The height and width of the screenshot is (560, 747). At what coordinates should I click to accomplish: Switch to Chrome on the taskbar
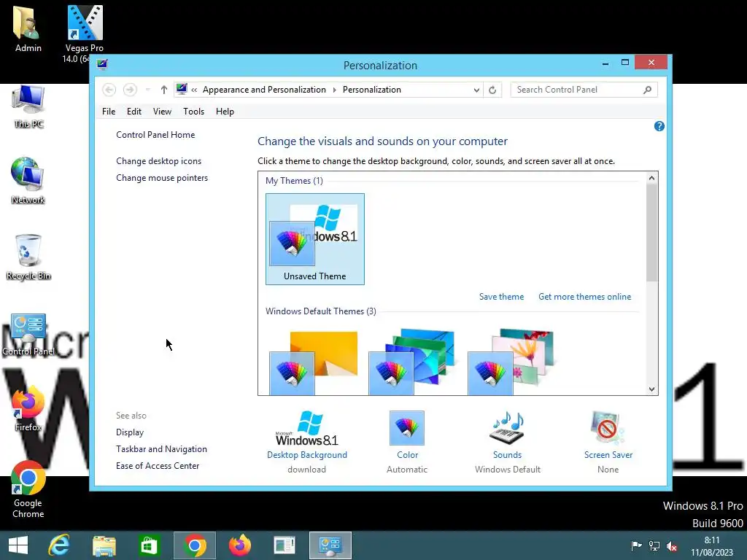pos(194,545)
